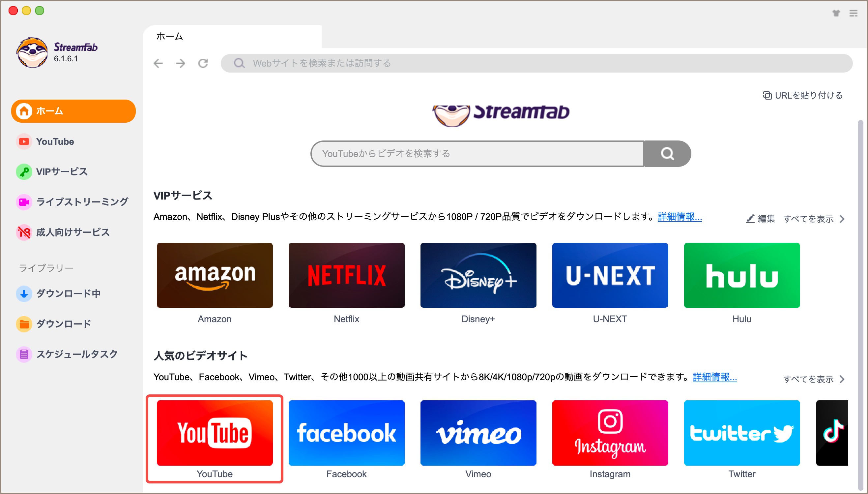Click the ライブラリー label in the sidebar
The image size is (868, 494).
[46, 268]
